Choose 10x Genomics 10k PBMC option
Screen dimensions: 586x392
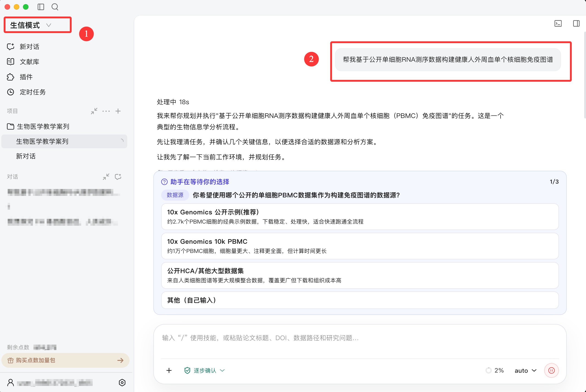coord(360,246)
